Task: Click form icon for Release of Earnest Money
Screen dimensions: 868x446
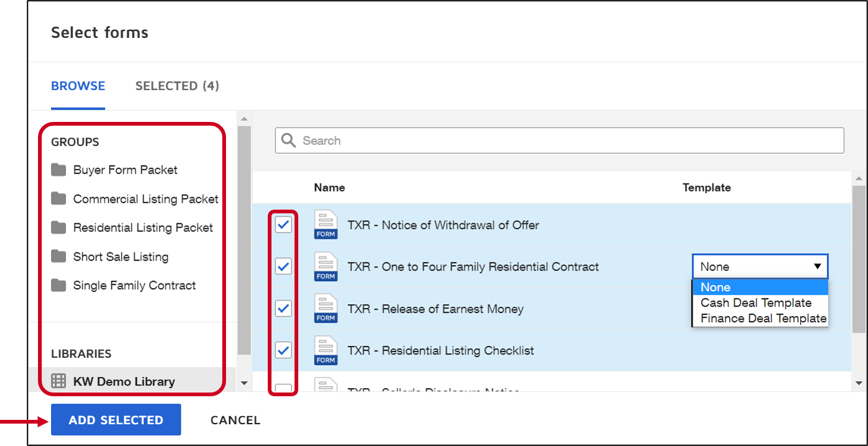Action: click(326, 309)
